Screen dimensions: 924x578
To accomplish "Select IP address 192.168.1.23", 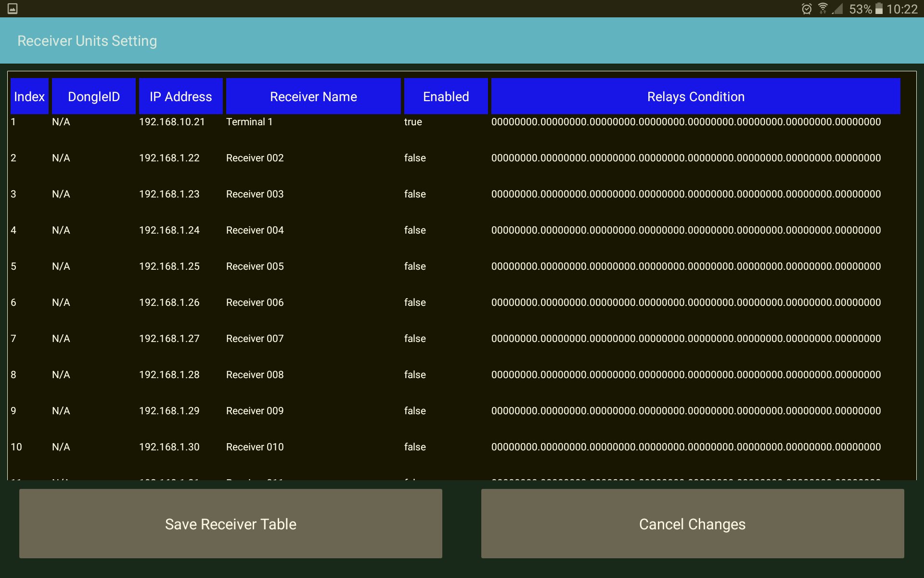I will (x=169, y=194).
